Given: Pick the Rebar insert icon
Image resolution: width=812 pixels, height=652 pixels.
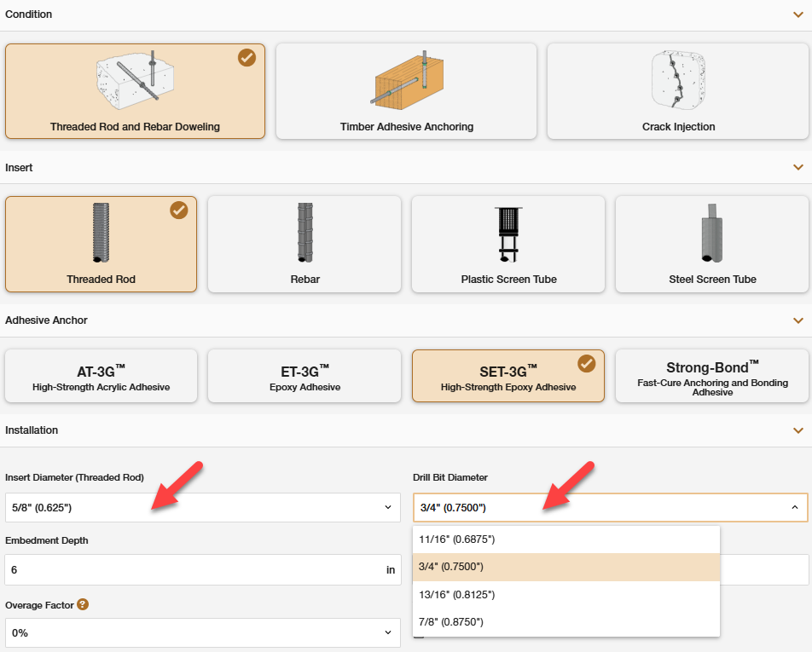Looking at the screenshot, I should 304,233.
